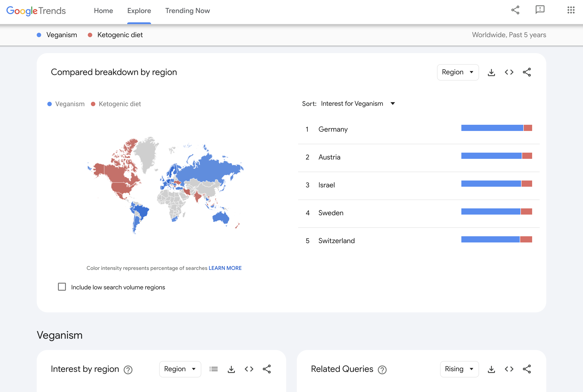Click the Google Trends logo
The height and width of the screenshot is (392, 583).
[36, 10]
